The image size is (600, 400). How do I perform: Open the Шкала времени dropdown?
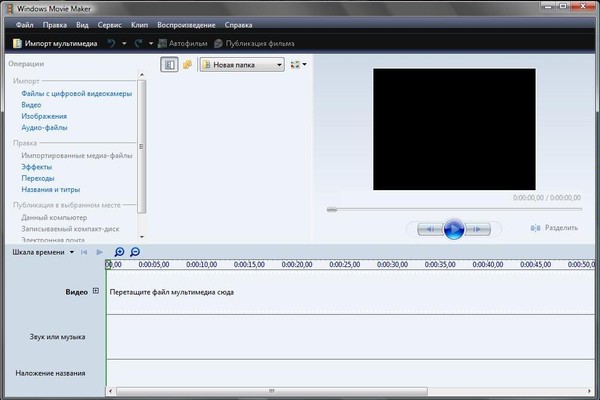coord(43,252)
